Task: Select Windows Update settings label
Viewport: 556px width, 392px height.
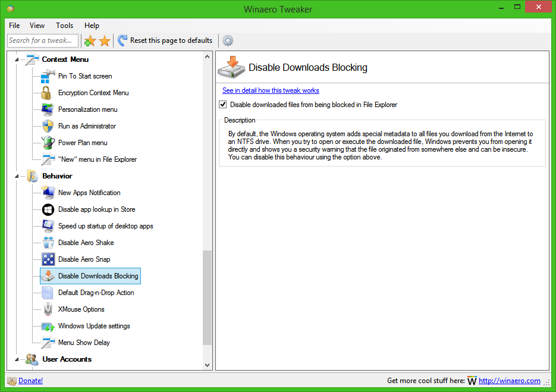Action: pos(94,327)
